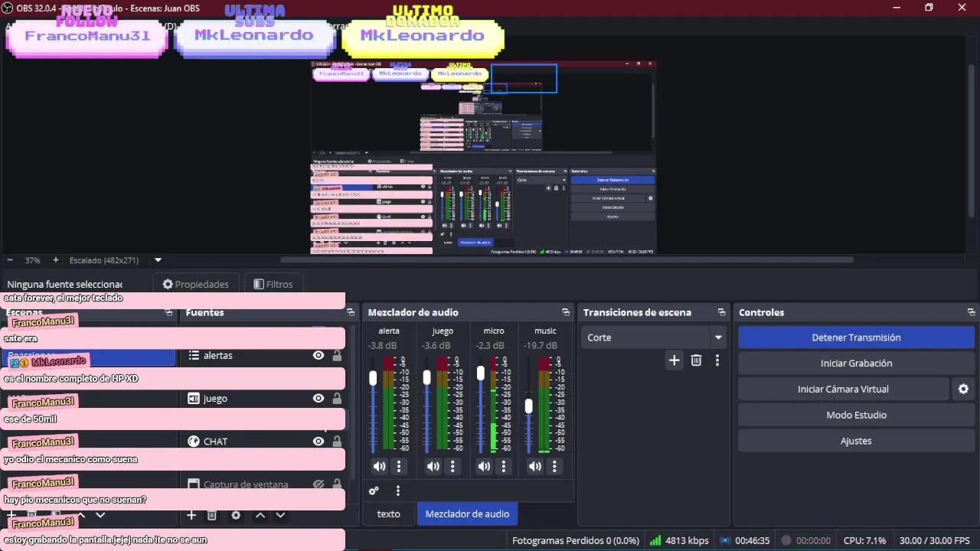Toggle lock on alertas source

[337, 355]
